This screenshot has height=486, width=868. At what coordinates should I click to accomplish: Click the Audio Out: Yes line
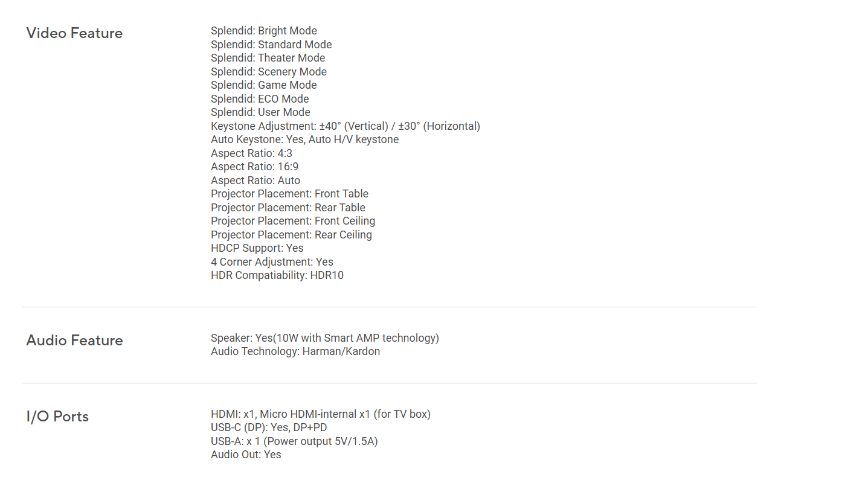pos(246,455)
